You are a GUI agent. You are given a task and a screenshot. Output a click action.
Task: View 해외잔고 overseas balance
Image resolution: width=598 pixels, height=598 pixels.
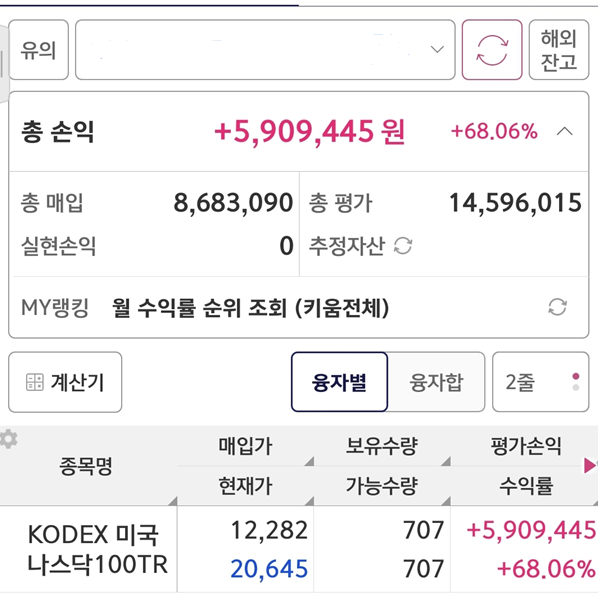559,50
